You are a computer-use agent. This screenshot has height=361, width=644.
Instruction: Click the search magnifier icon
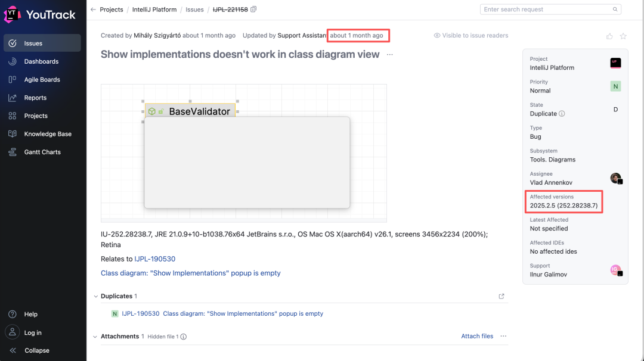click(x=615, y=10)
